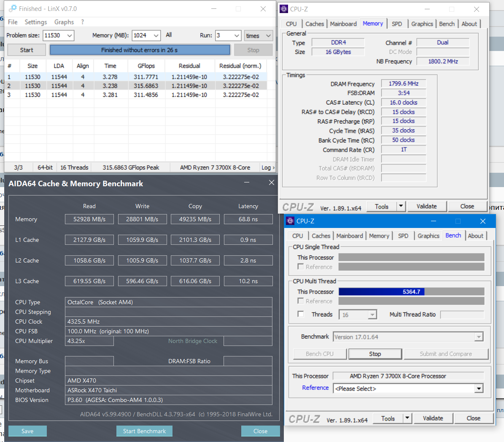Click the CPU-Z icon in lower Bench window title

[290, 221]
